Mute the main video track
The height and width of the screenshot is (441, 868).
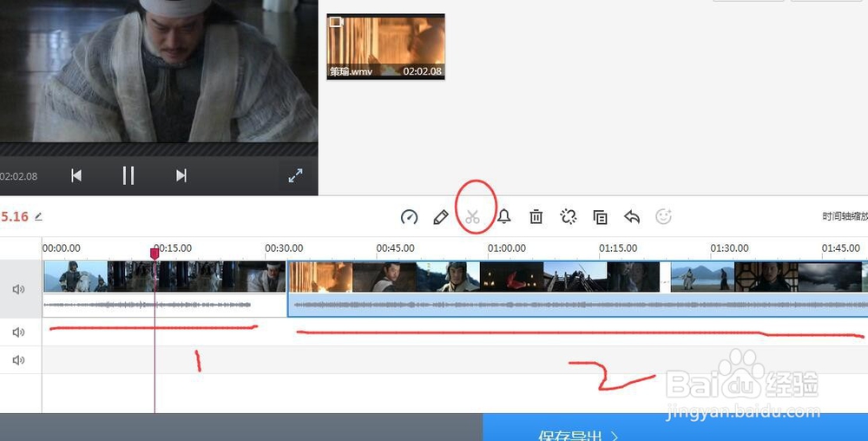[x=19, y=289]
